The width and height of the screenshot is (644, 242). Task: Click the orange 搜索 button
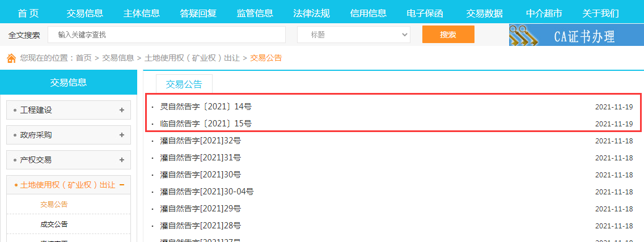(448, 35)
